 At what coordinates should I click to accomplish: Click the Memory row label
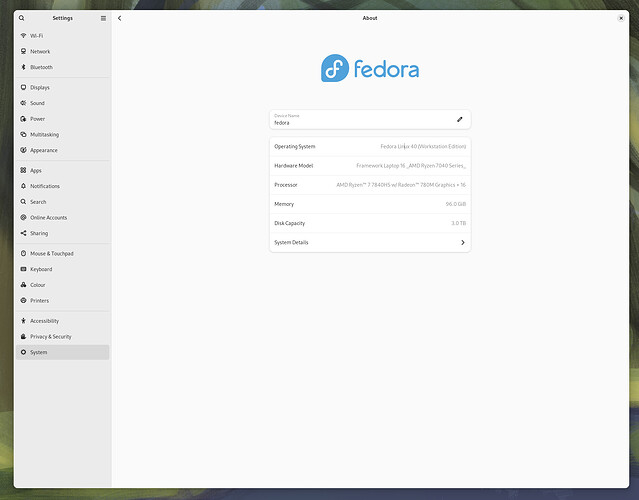(284, 204)
